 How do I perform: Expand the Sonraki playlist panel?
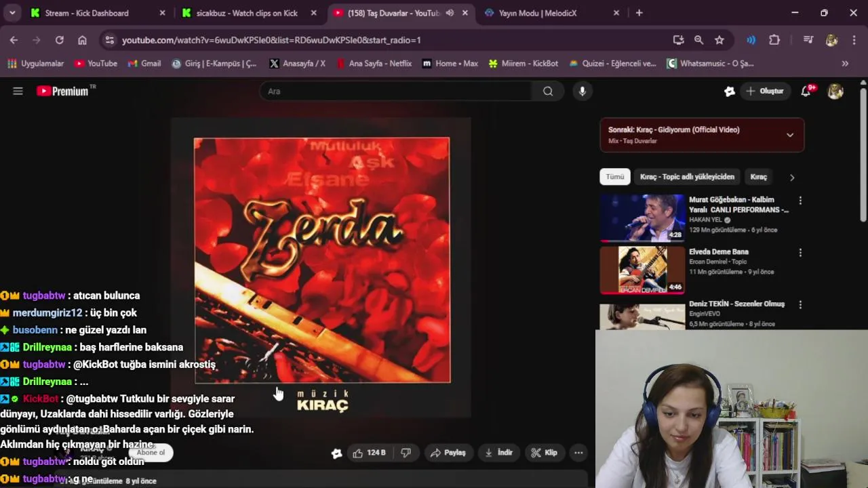pyautogui.click(x=790, y=135)
